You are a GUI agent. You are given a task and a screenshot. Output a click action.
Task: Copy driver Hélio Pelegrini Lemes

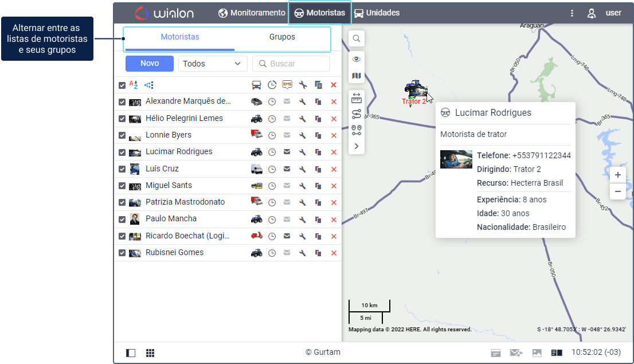click(x=318, y=119)
